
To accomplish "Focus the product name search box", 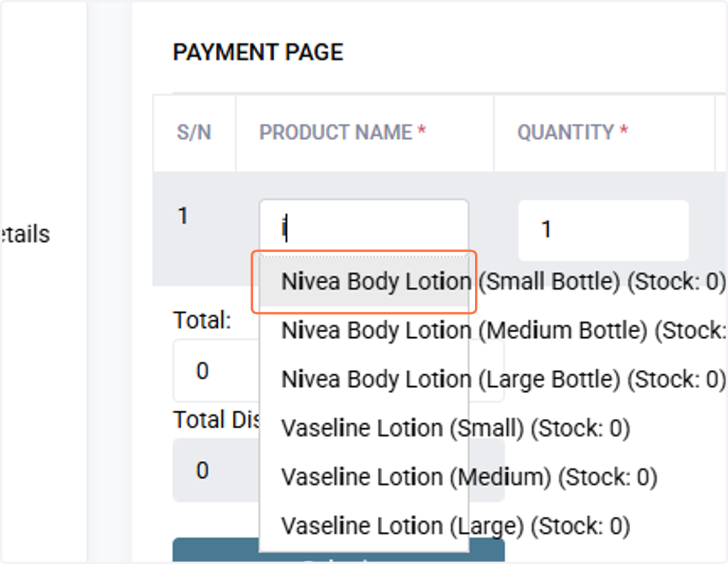I will tap(364, 229).
